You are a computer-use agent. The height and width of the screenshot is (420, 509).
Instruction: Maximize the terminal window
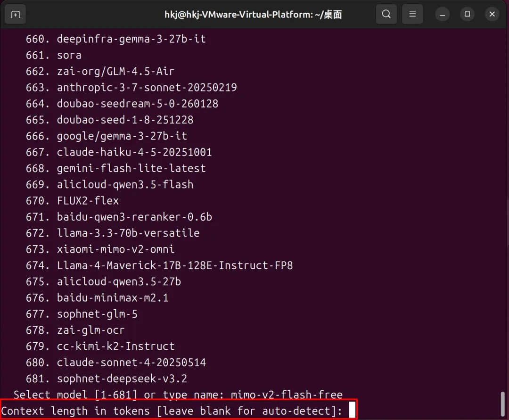pyautogui.click(x=467, y=14)
